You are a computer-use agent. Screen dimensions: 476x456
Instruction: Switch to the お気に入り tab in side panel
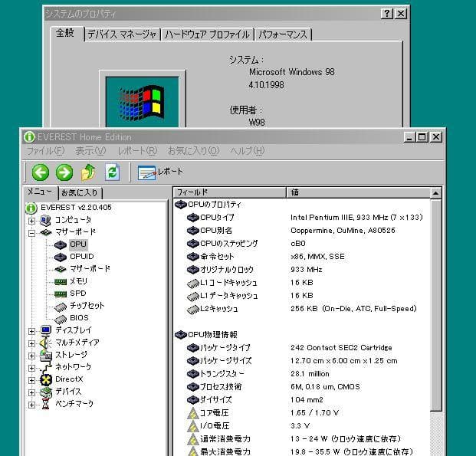pyautogui.click(x=80, y=193)
